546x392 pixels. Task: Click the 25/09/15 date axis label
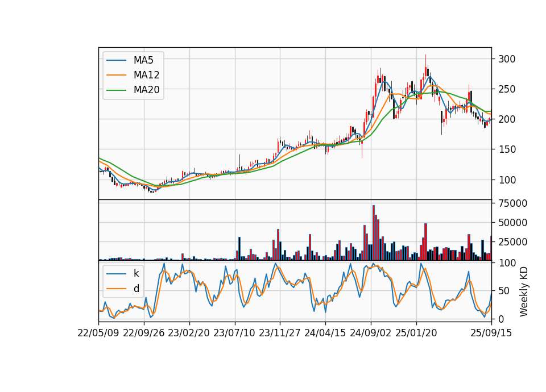tap(491, 333)
